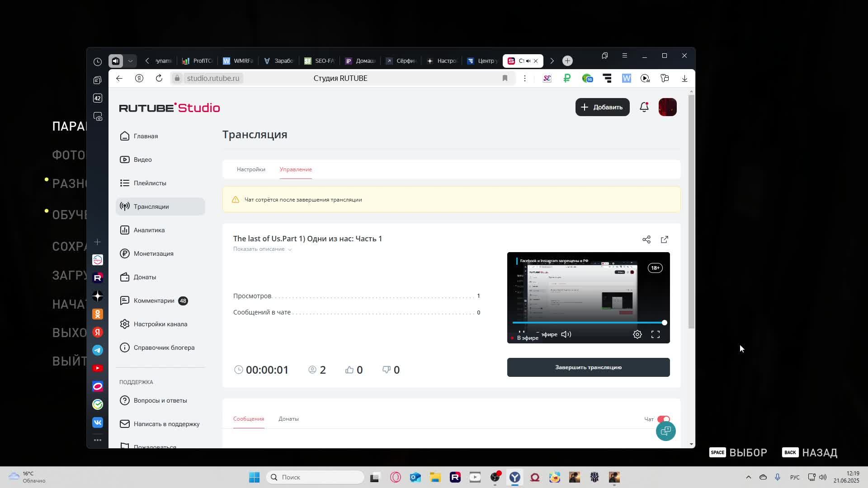This screenshot has width=868, height=488.
Task: Click the RUTUBE Studio logo
Action: click(170, 108)
